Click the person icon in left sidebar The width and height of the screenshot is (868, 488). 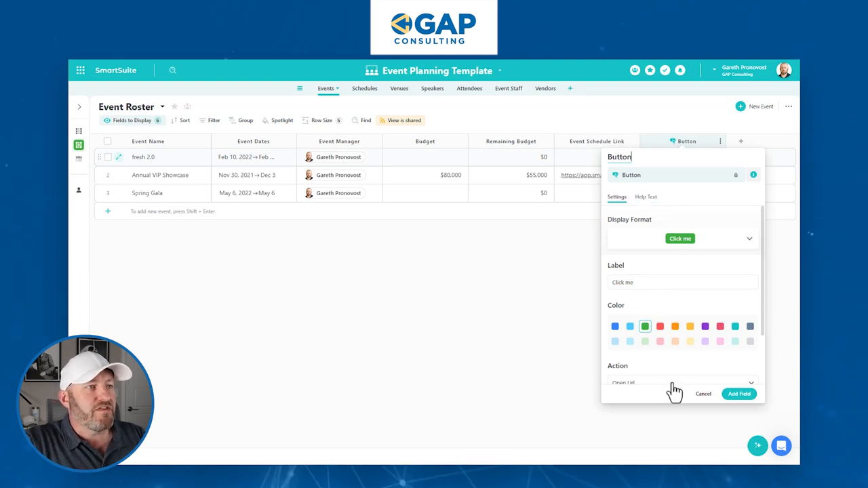(79, 190)
